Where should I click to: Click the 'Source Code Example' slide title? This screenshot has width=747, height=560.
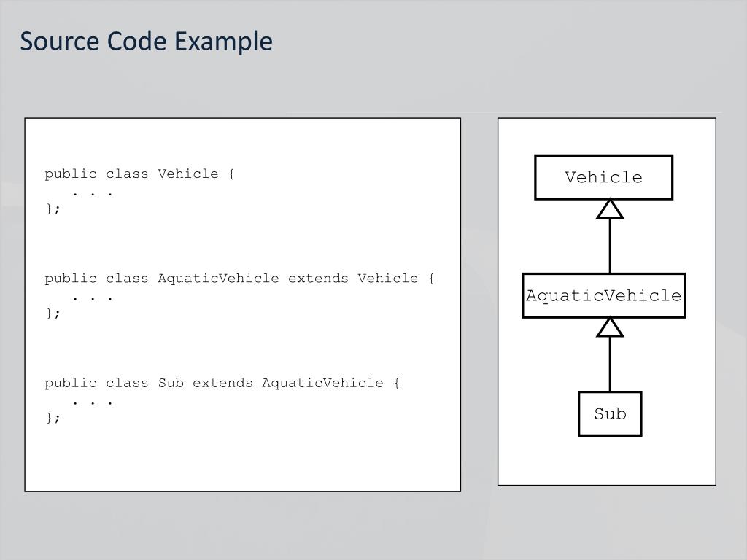146,42
